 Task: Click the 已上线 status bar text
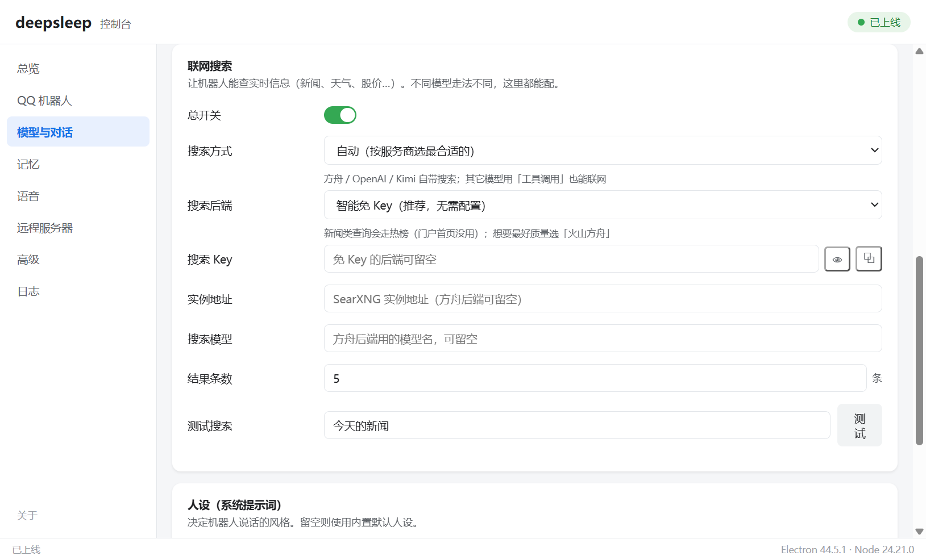click(x=26, y=550)
